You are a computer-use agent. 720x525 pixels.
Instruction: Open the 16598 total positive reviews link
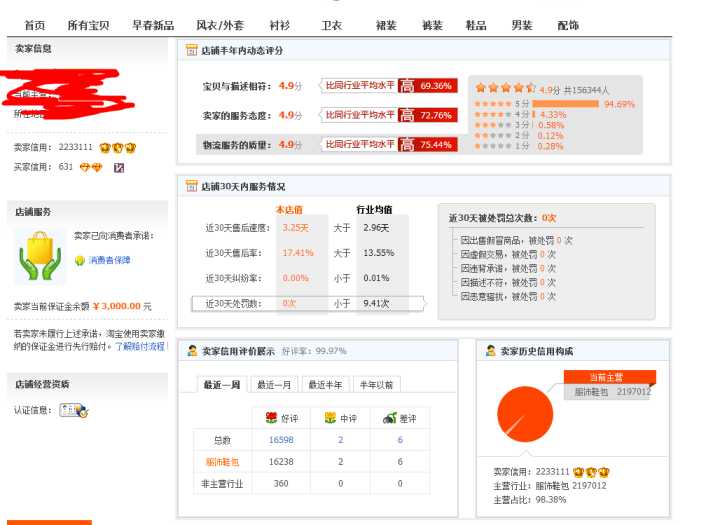(x=281, y=440)
